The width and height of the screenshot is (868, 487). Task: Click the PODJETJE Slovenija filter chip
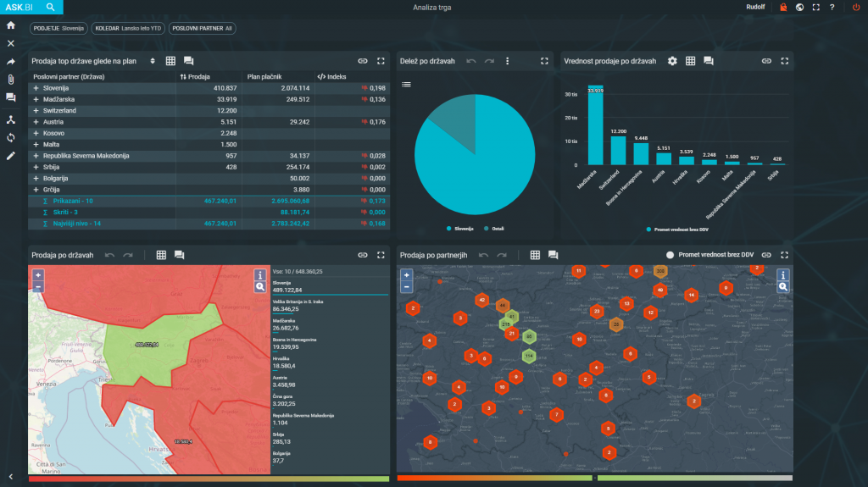(x=58, y=28)
